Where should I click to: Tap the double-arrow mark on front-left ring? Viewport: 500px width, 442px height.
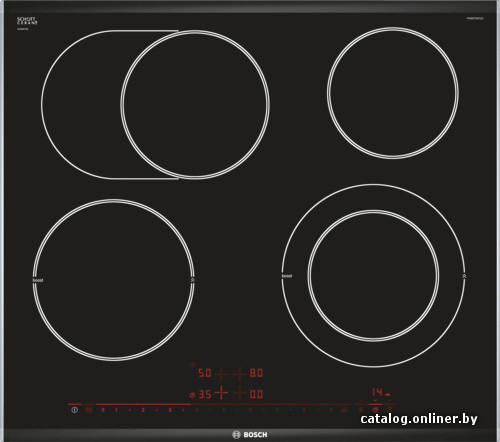[x=193, y=280]
